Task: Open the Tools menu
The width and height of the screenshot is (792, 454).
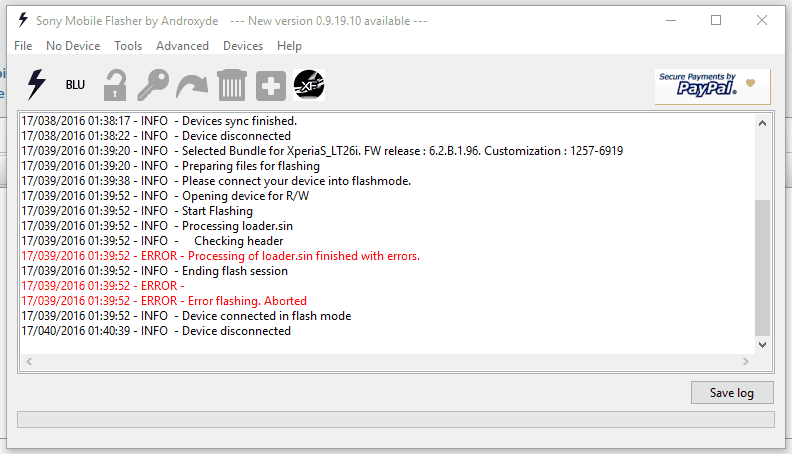Action: 128,46
